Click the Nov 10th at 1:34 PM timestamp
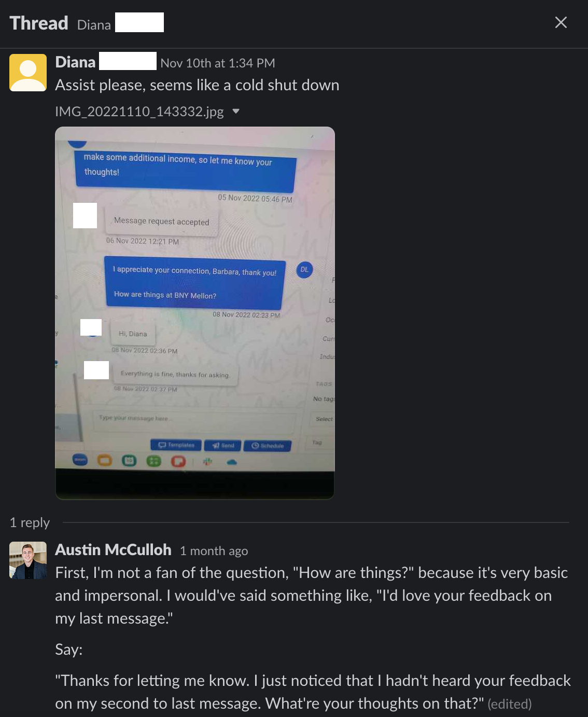Screen dimensions: 588x717 (218, 63)
